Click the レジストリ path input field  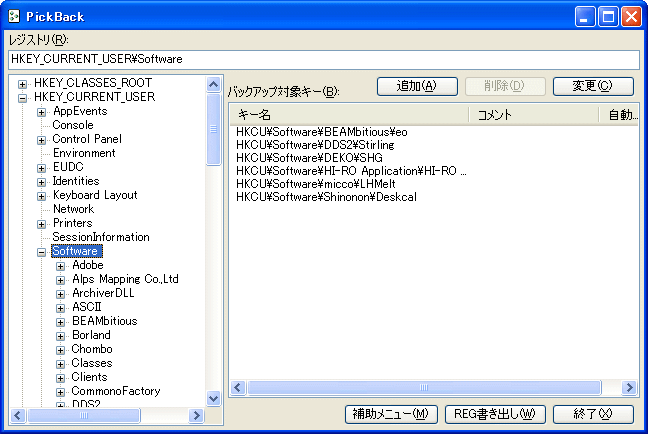[x=323, y=60]
